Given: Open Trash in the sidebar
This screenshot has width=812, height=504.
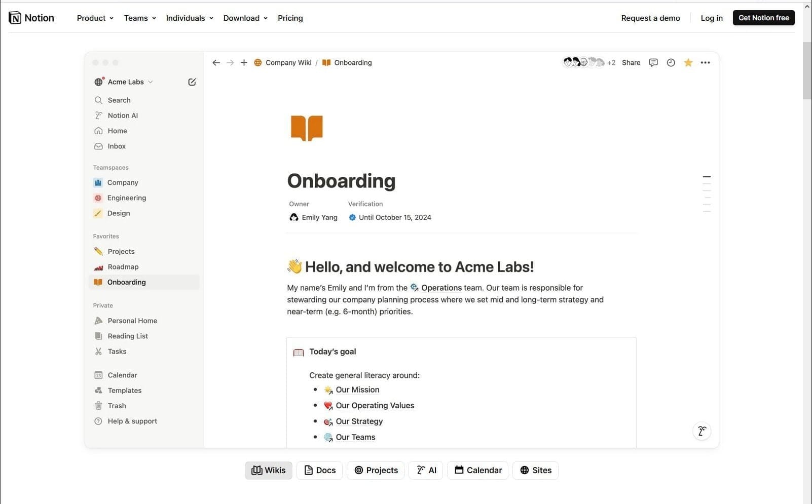Looking at the screenshot, I should (x=144, y=405).
